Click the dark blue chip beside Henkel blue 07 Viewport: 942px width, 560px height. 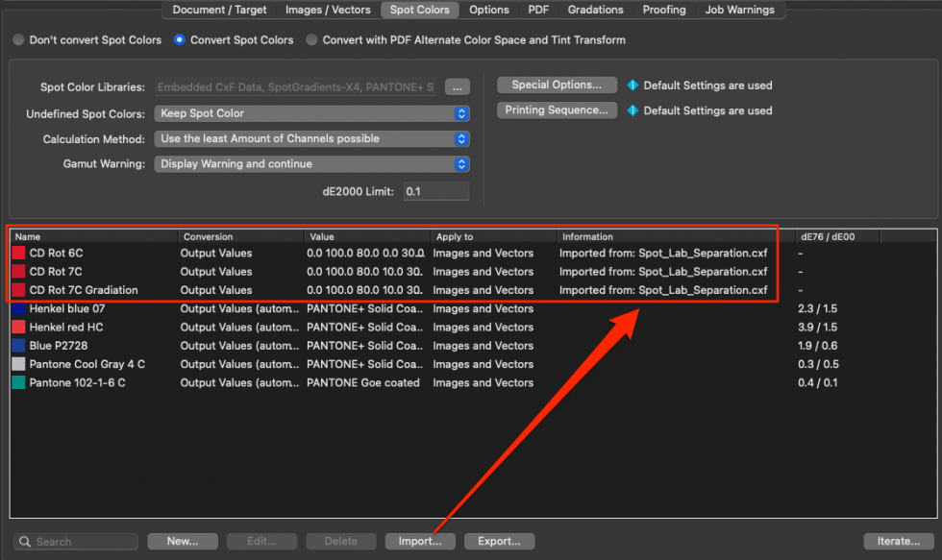tap(17, 308)
